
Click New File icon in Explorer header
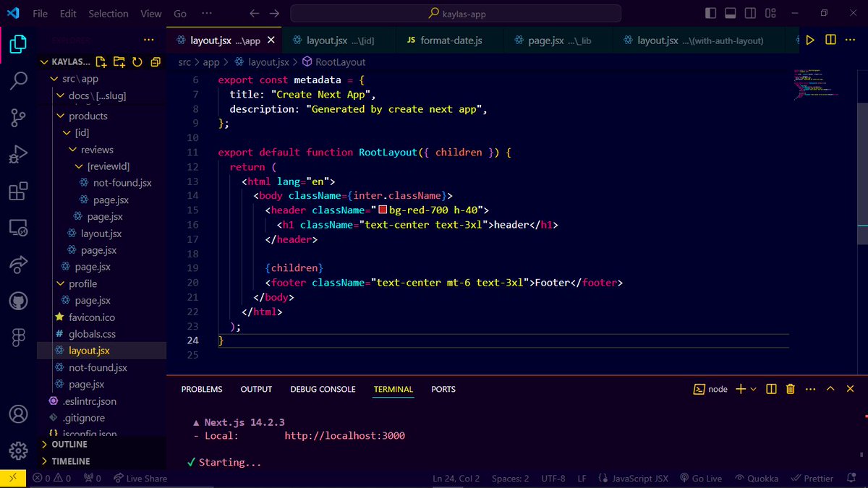click(x=101, y=62)
